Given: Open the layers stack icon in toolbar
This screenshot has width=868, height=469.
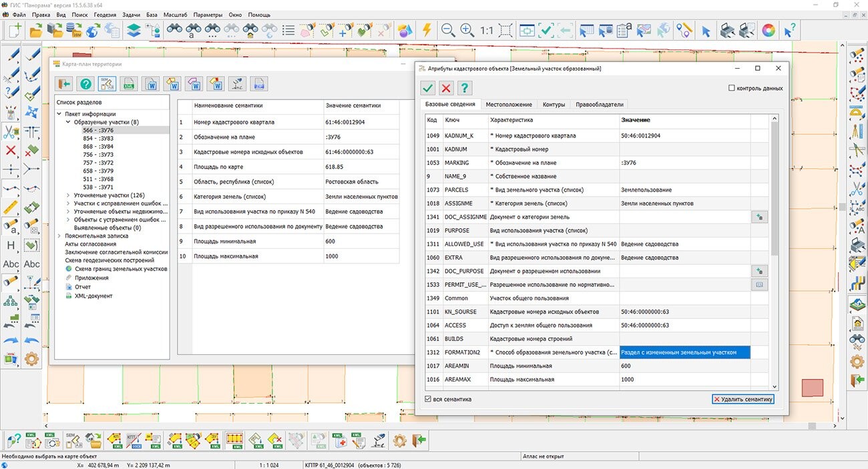Looking at the screenshot, I should tap(134, 30).
